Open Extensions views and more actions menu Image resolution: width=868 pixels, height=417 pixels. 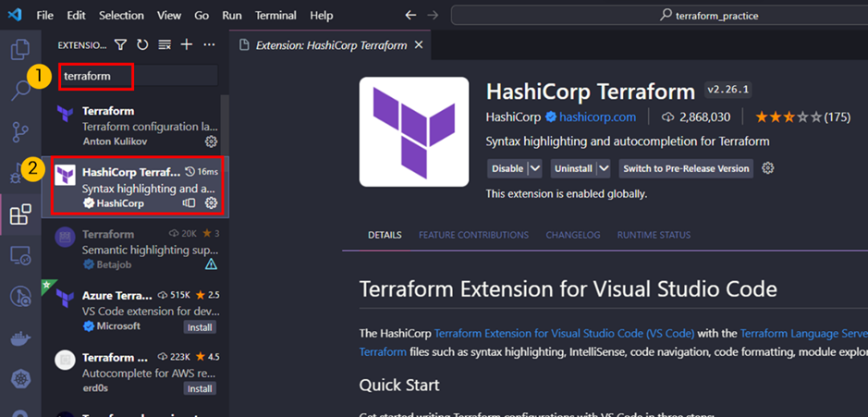click(x=209, y=45)
